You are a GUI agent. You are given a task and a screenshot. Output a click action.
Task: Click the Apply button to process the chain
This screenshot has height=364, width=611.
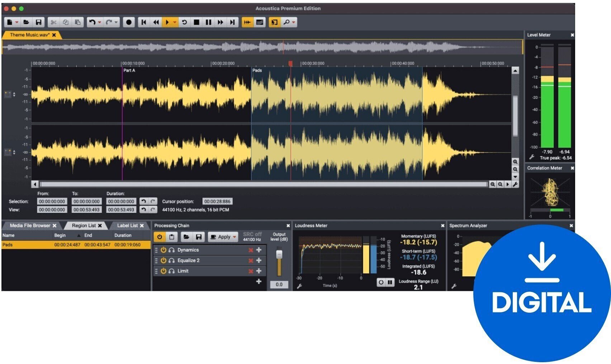pyautogui.click(x=222, y=237)
